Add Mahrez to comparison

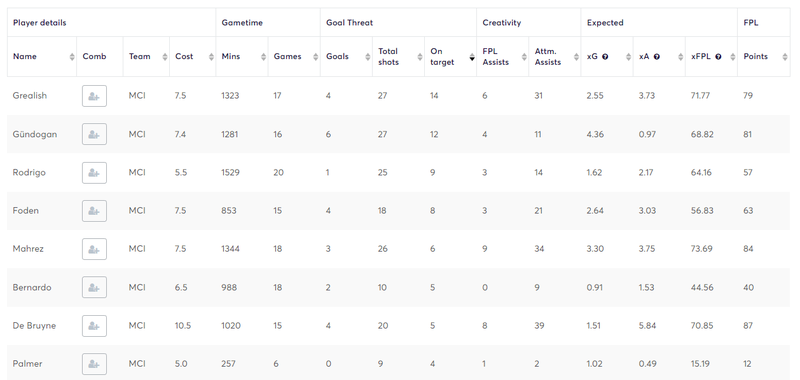(x=94, y=249)
